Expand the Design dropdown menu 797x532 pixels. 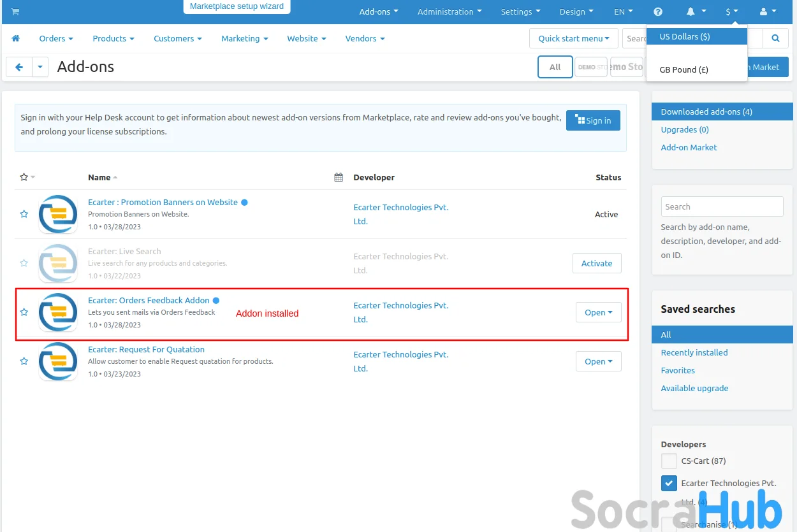[x=576, y=11]
